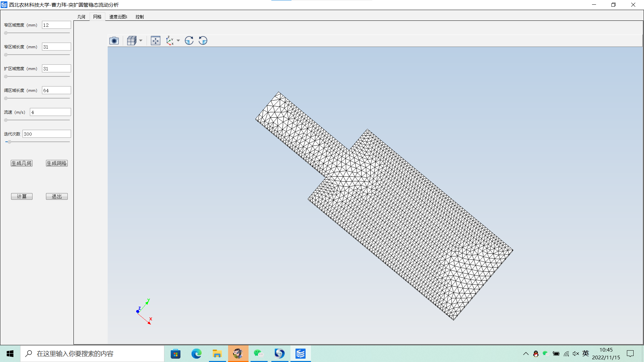The width and height of the screenshot is (644, 362).
Task: Click the 迭代次数 slider
Action: pos(37,142)
